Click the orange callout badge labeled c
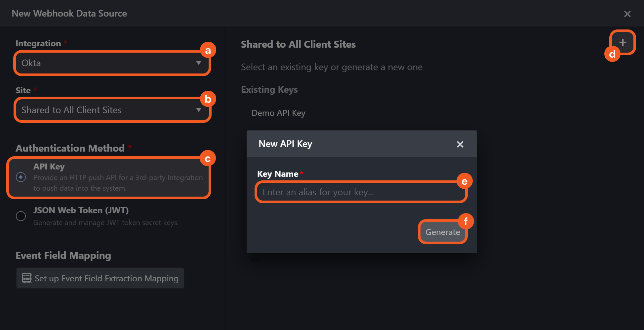Viewport: 644px width, 330px height. [x=208, y=159]
